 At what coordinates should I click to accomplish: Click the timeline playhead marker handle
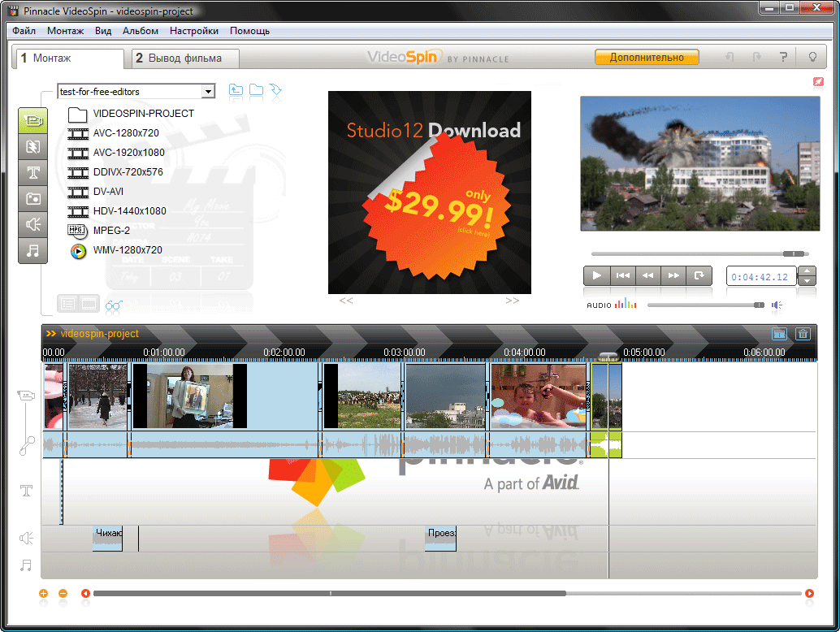(x=608, y=357)
